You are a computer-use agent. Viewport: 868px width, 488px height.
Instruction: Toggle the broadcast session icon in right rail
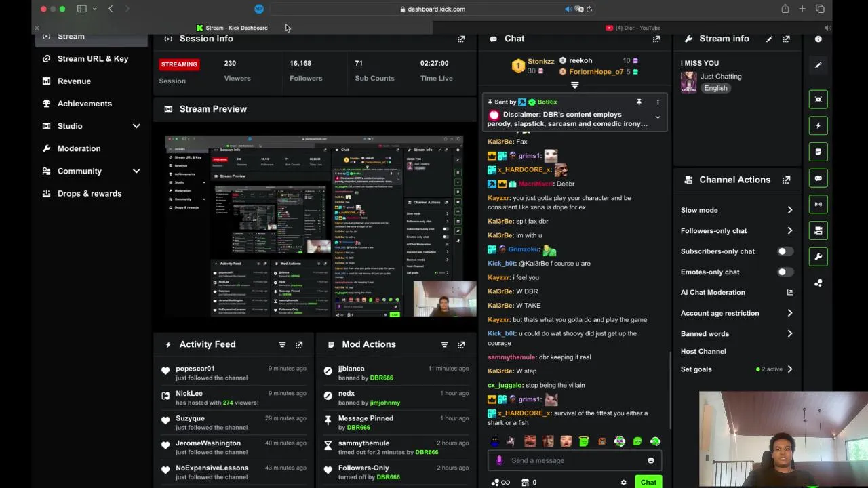tap(818, 204)
